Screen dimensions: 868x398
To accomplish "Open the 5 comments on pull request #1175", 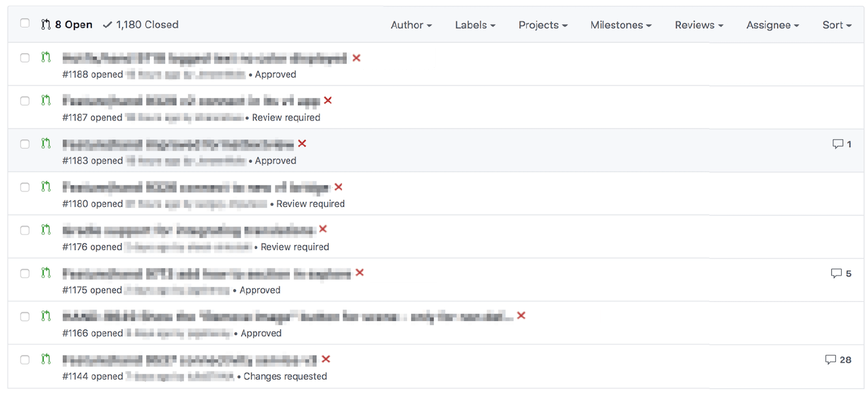I will pyautogui.click(x=841, y=274).
